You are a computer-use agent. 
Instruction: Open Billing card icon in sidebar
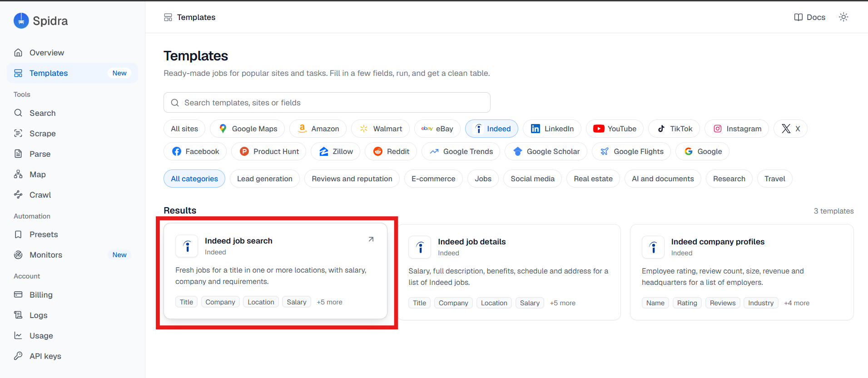click(18, 295)
